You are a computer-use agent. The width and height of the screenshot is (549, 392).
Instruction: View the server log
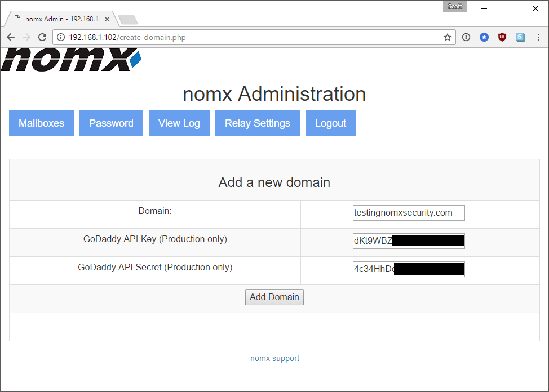pyautogui.click(x=179, y=123)
